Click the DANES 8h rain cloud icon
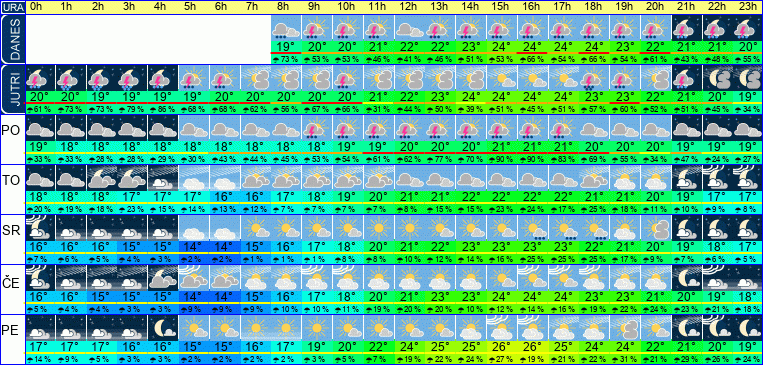Screen dimensions: 763x365 click(286, 28)
